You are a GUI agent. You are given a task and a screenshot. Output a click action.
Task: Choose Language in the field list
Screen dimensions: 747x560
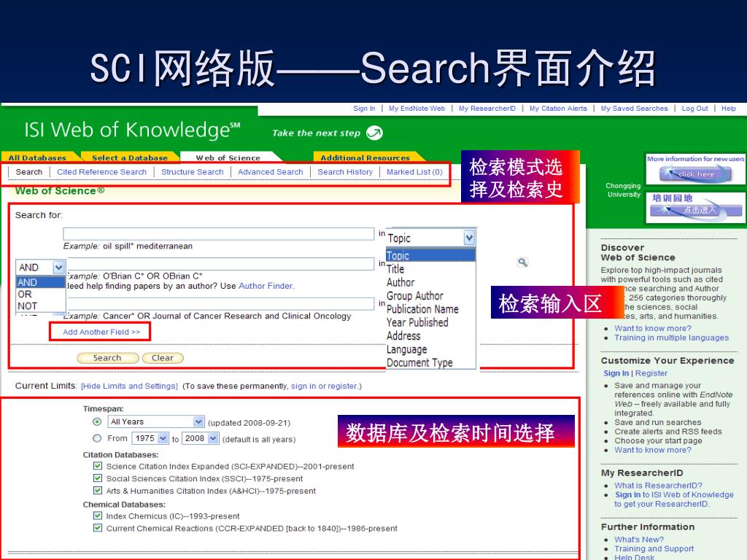pos(407,349)
